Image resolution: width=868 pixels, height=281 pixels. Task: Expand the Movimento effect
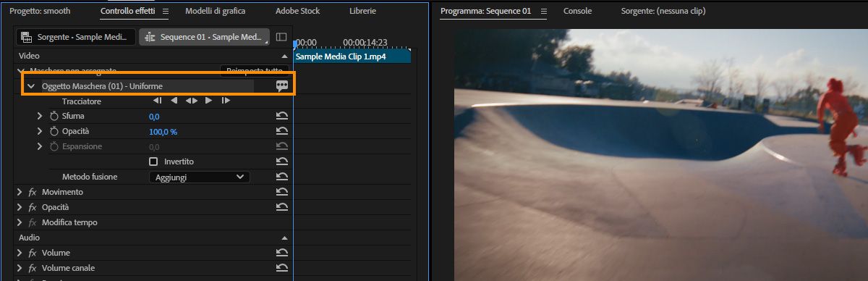pos(20,192)
